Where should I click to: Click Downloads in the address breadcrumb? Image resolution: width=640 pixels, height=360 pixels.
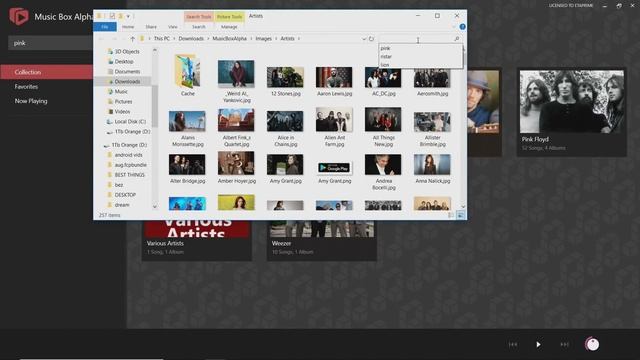[x=191, y=38]
